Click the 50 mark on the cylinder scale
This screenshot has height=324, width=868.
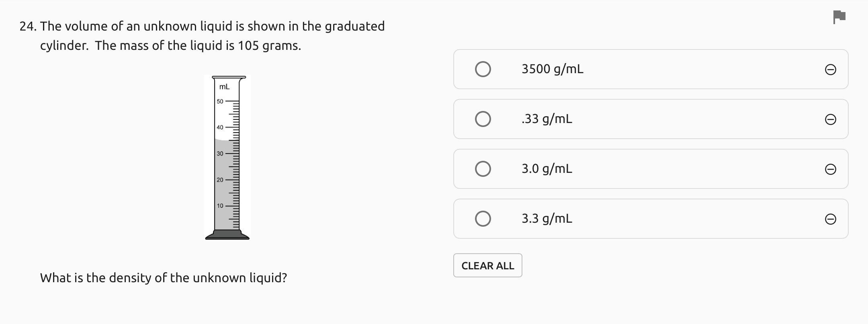[x=220, y=101]
